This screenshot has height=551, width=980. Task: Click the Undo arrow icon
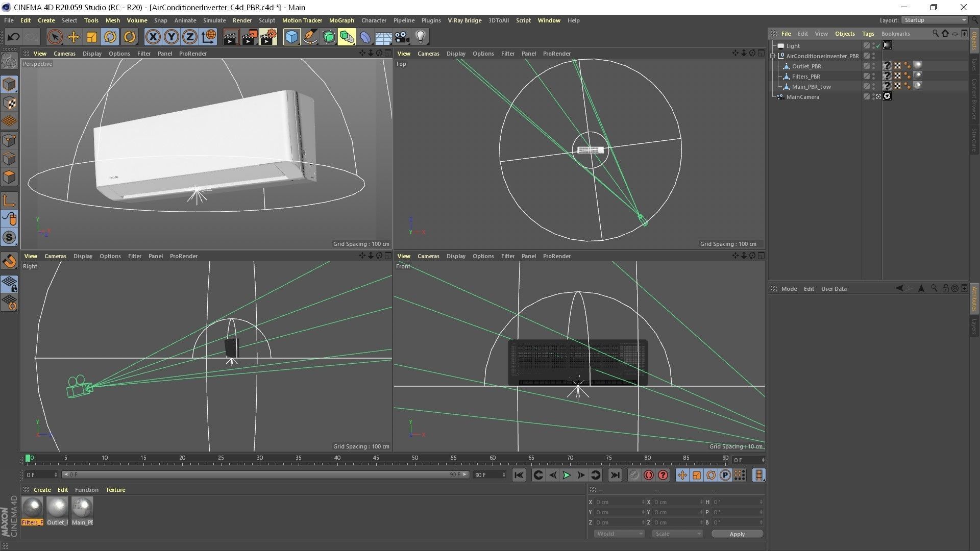(x=13, y=37)
